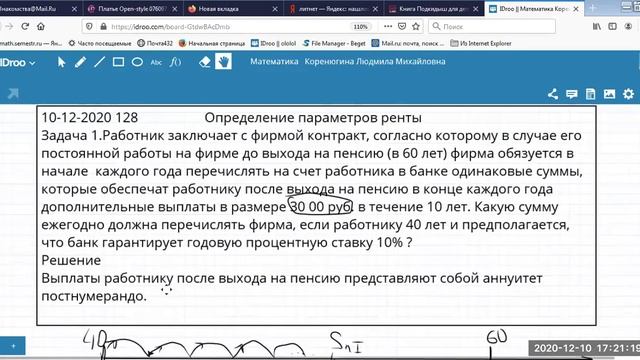Open the math.semestr.ru bookmark
Screen dimensions: 640x360
coord(31,43)
